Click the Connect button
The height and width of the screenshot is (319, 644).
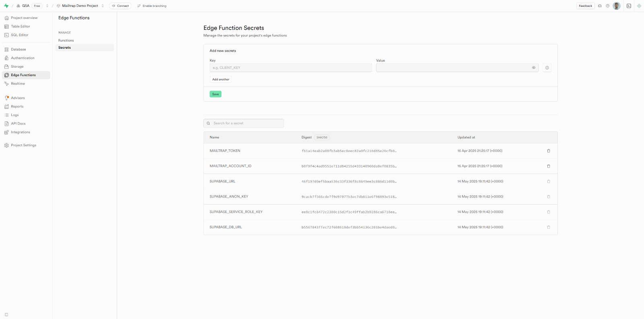click(x=120, y=6)
